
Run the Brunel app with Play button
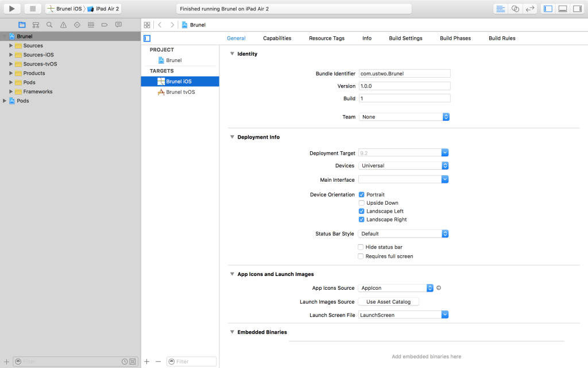[x=11, y=9]
